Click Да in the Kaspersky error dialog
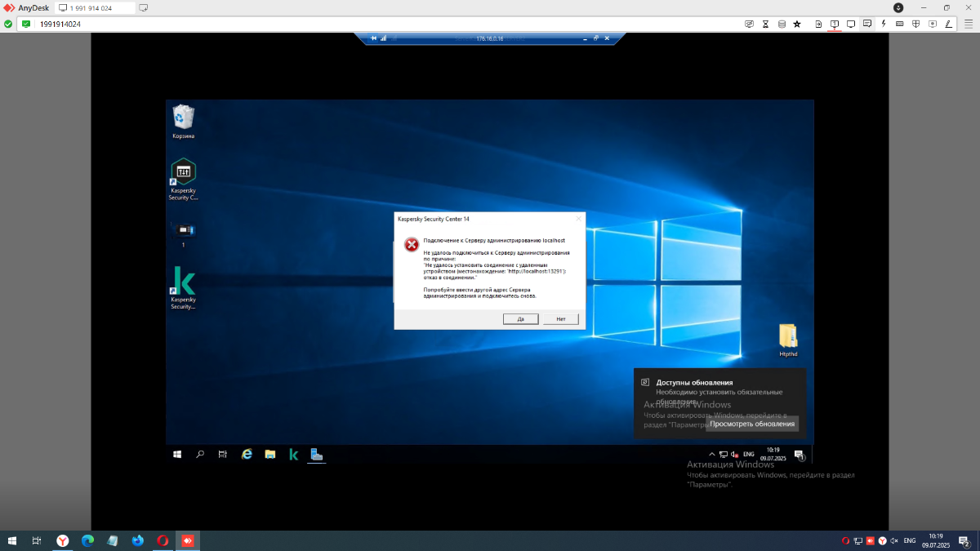 click(x=521, y=318)
